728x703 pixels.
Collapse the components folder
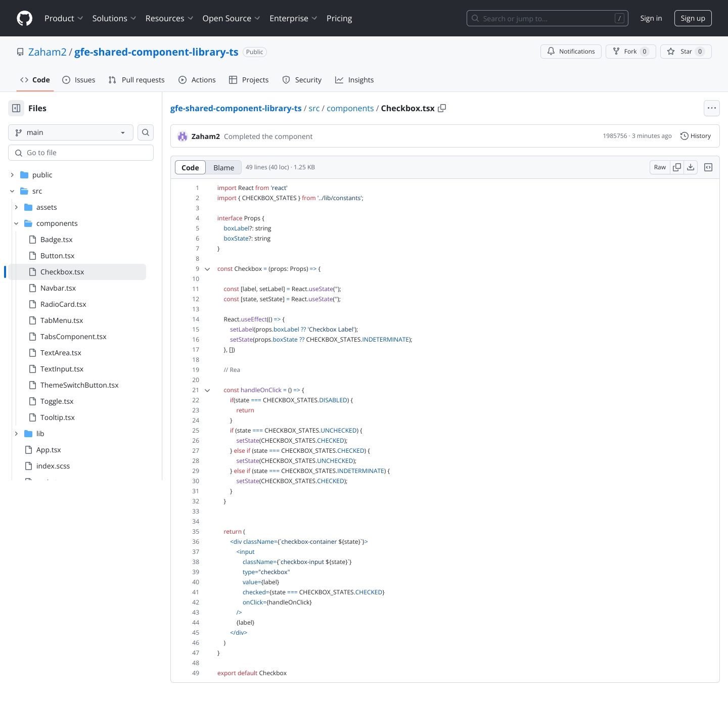click(16, 223)
